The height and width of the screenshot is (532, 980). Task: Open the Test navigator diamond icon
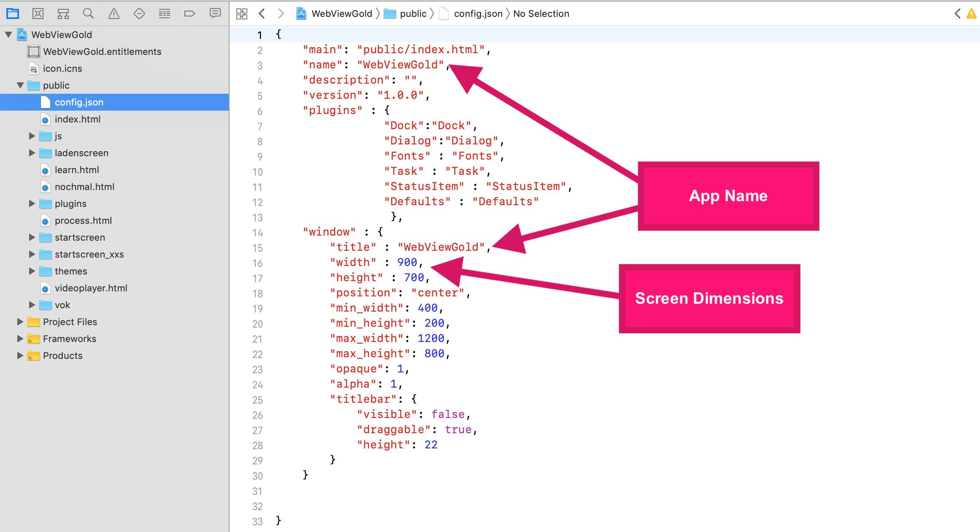click(139, 14)
